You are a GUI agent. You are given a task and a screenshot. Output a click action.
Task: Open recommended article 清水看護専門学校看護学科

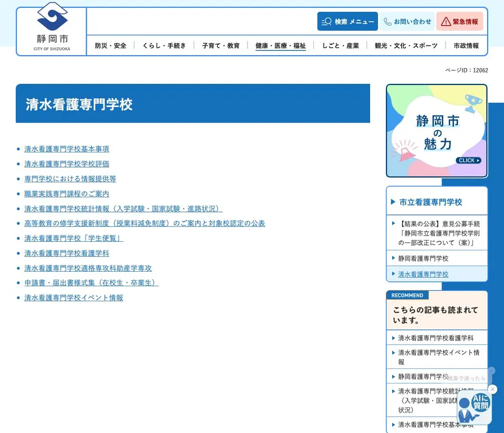pyautogui.click(x=437, y=338)
